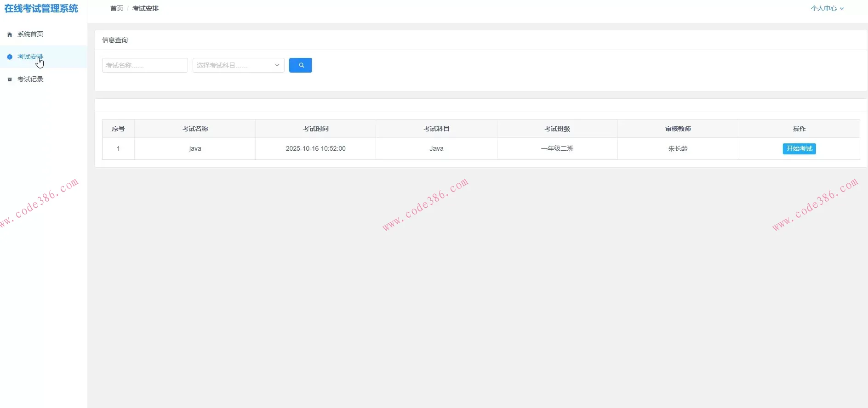The image size is (868, 408).
Task: Go to 考试记录 in the sidebar
Action: (x=43, y=79)
